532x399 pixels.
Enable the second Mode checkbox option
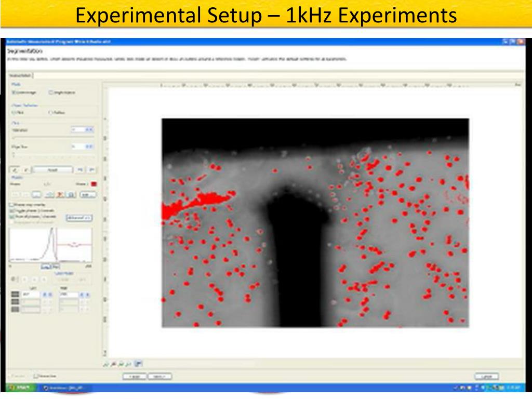[51, 92]
